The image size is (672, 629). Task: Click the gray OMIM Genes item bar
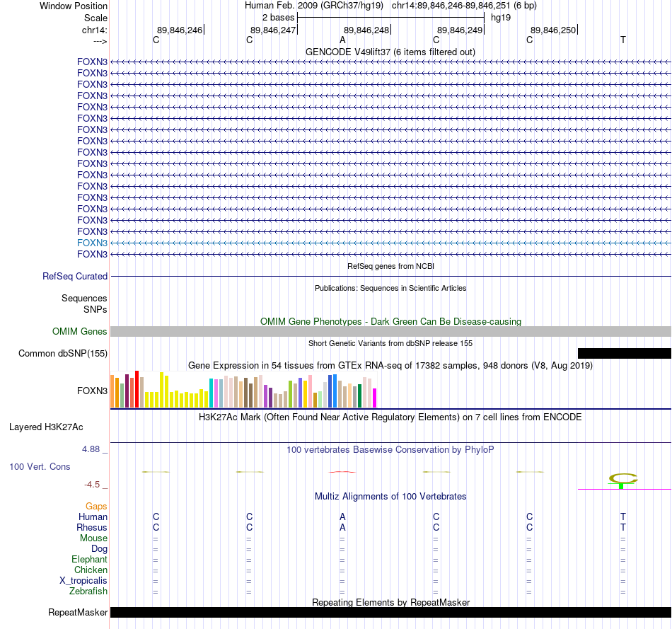coord(390,331)
